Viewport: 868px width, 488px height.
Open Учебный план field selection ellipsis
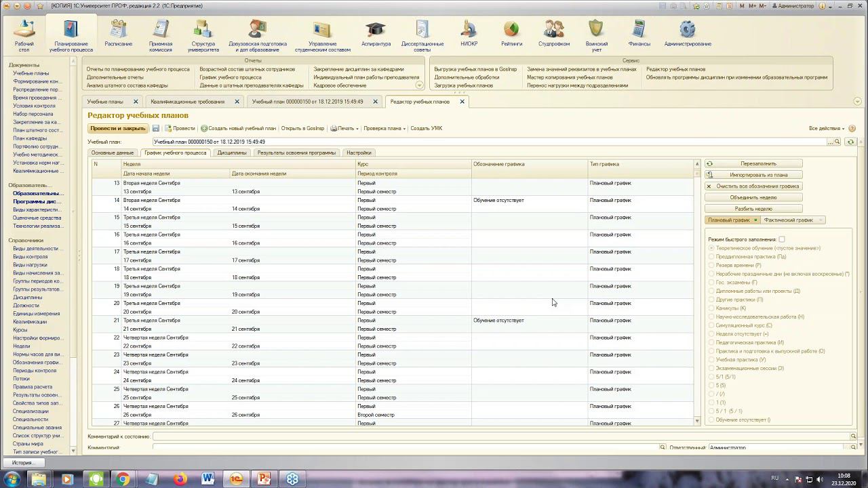coord(829,142)
